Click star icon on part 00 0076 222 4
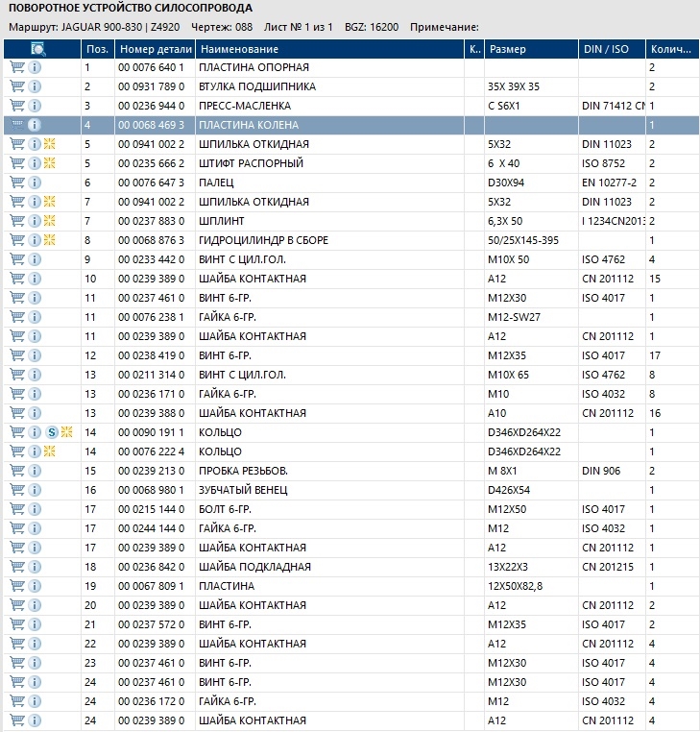 pyautogui.click(x=51, y=451)
